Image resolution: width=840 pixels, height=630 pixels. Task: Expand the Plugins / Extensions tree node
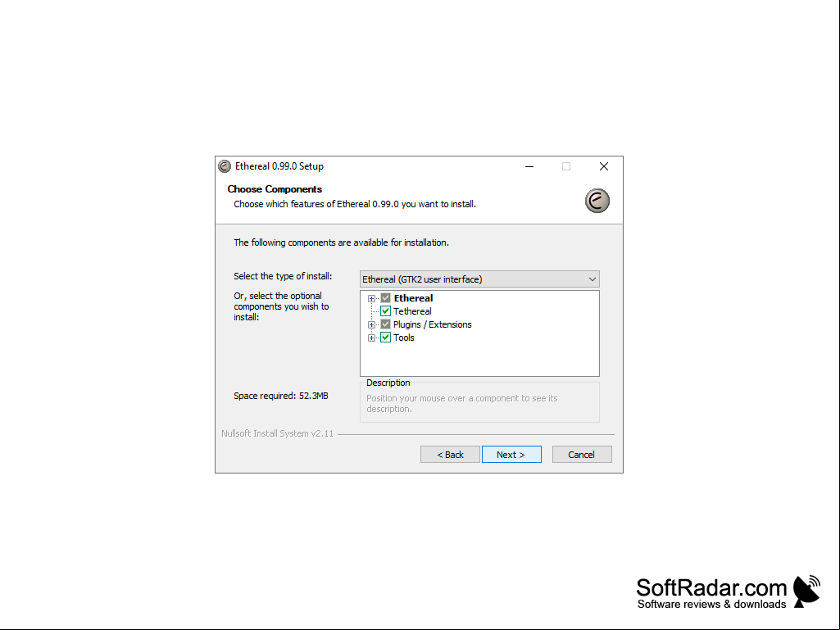tap(371, 324)
